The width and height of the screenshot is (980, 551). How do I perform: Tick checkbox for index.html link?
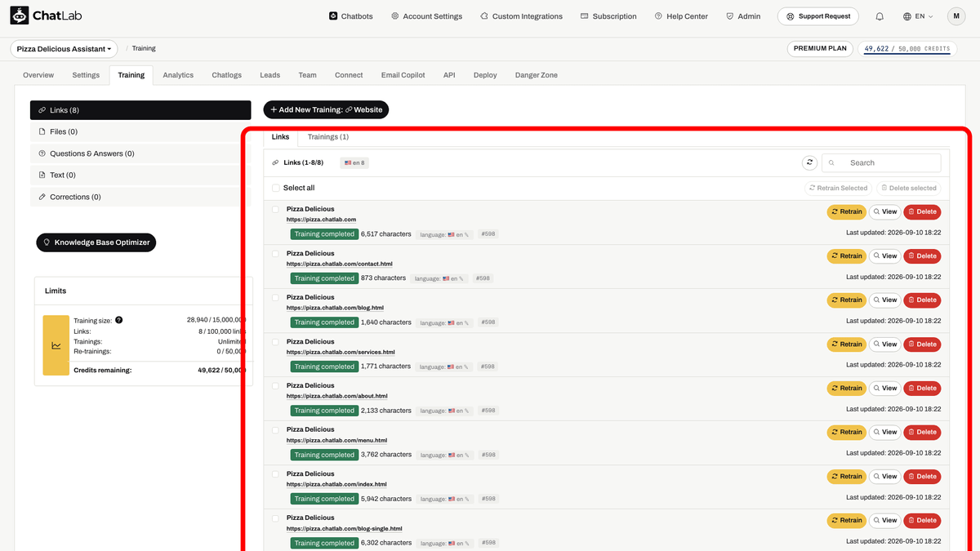[275, 474]
